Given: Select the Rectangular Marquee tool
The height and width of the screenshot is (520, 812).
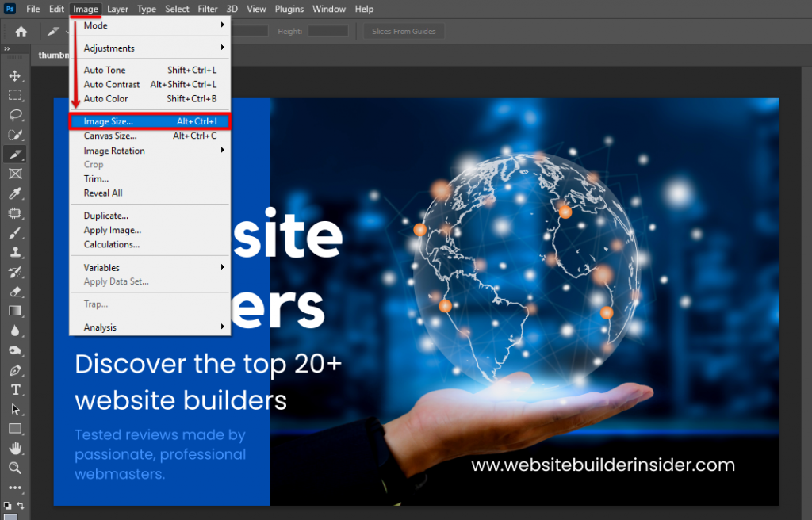Looking at the screenshot, I should click(13, 95).
